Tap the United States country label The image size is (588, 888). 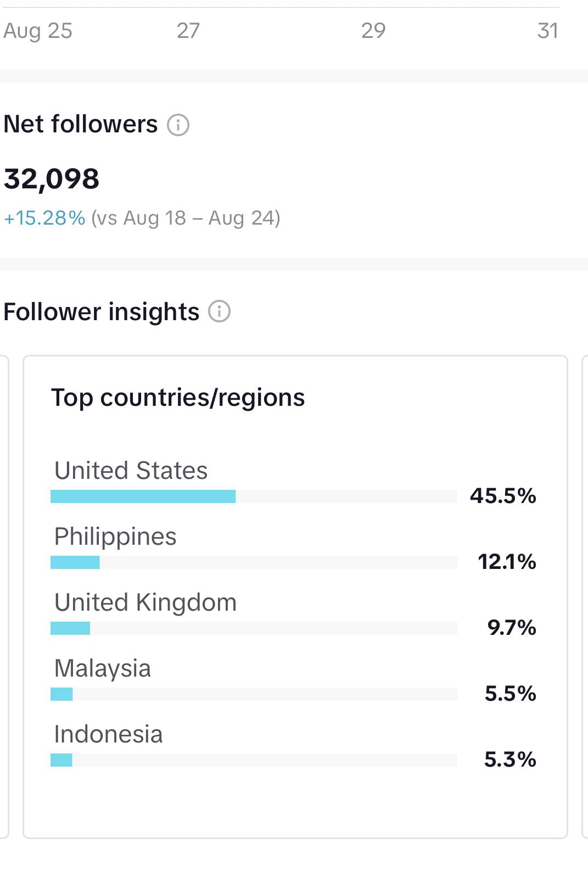[131, 470]
